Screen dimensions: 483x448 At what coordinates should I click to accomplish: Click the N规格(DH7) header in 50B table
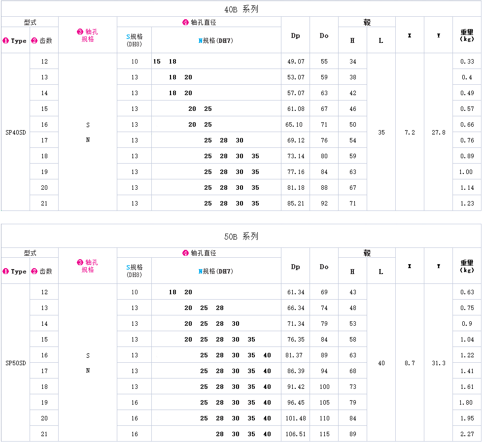[x=215, y=272]
